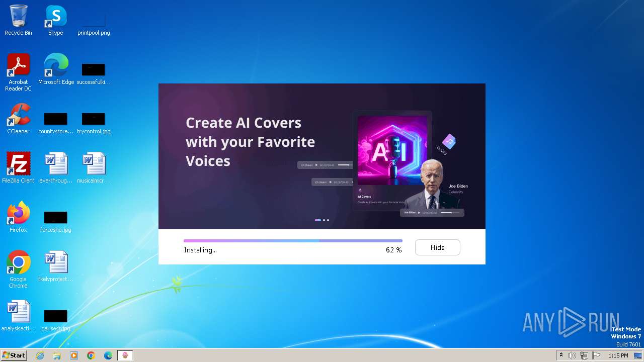The image size is (644, 362).
Task: Launch Chrome from the taskbar
Action: point(91,355)
